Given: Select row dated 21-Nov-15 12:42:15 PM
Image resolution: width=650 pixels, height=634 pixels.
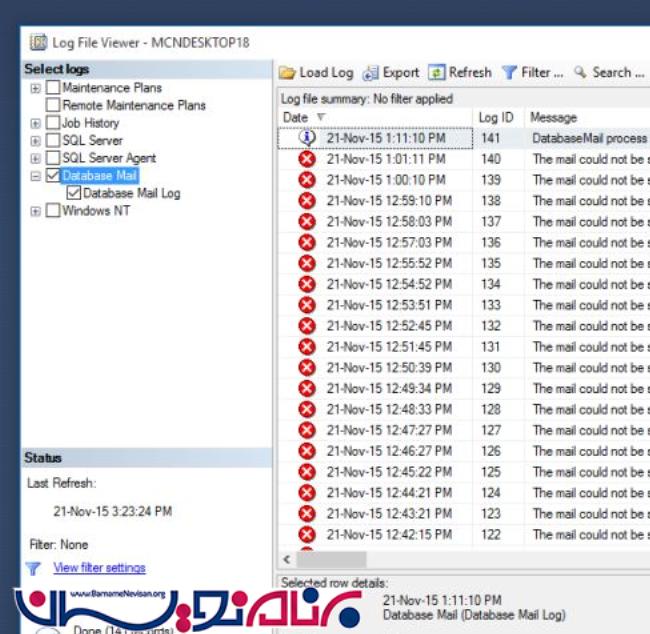Looking at the screenshot, I should tap(464, 534).
